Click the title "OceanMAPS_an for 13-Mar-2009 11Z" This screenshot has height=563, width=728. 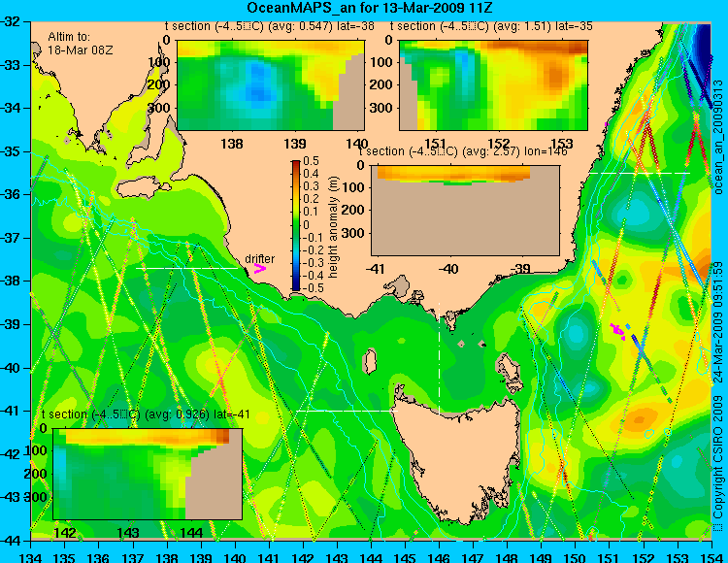pyautogui.click(x=370, y=8)
